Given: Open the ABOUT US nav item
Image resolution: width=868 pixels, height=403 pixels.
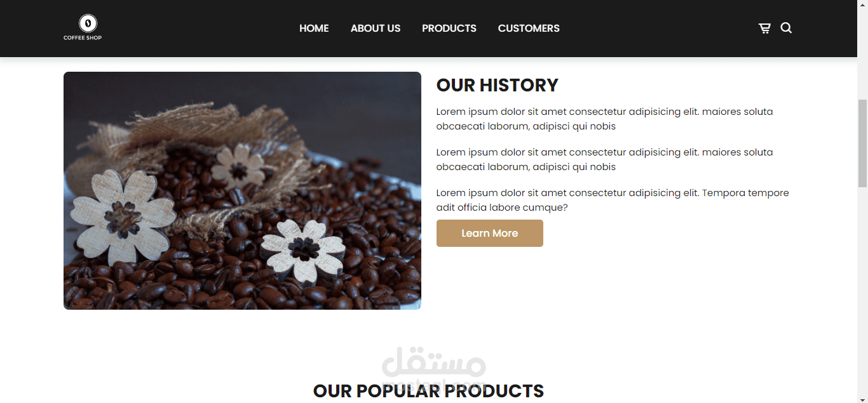Looking at the screenshot, I should [x=376, y=28].
